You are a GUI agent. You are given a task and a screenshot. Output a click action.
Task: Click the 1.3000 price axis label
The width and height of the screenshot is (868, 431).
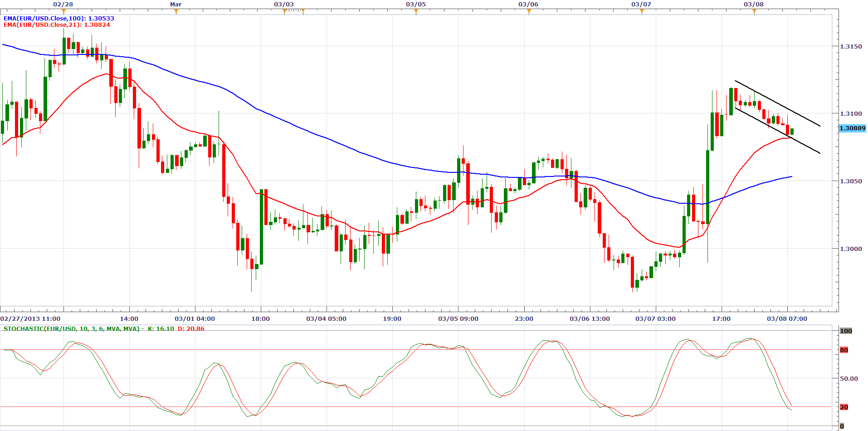851,249
